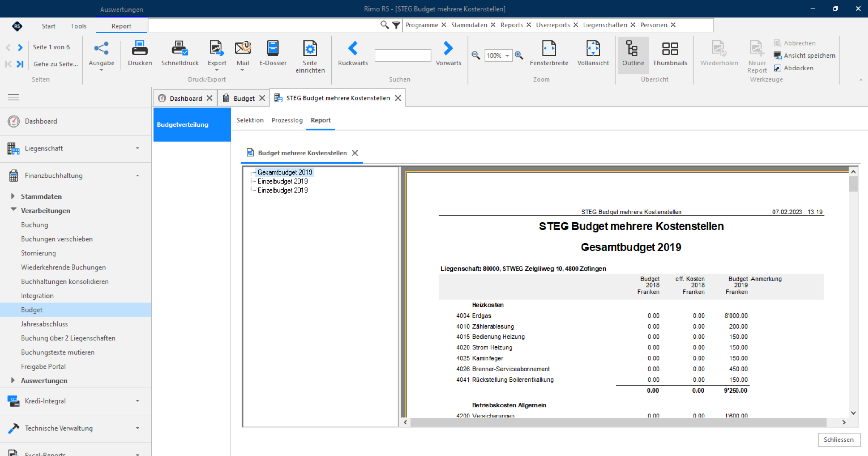
Task: Click the filter funnel icon
Action: (x=396, y=25)
